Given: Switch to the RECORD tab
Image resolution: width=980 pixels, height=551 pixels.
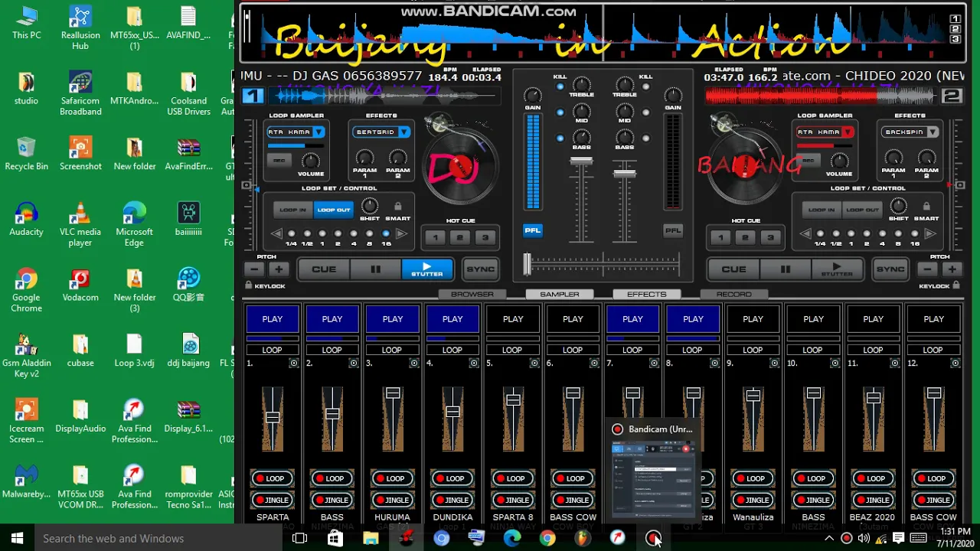Looking at the screenshot, I should coord(733,294).
